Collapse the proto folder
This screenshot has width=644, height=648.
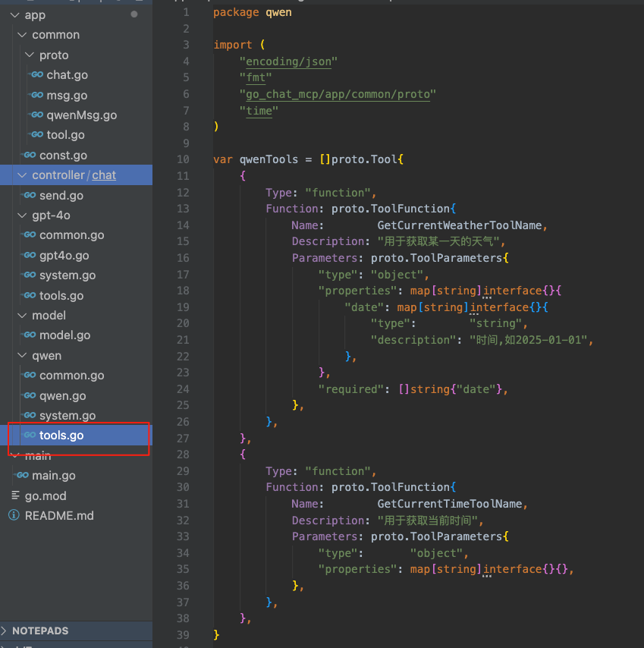[30, 55]
